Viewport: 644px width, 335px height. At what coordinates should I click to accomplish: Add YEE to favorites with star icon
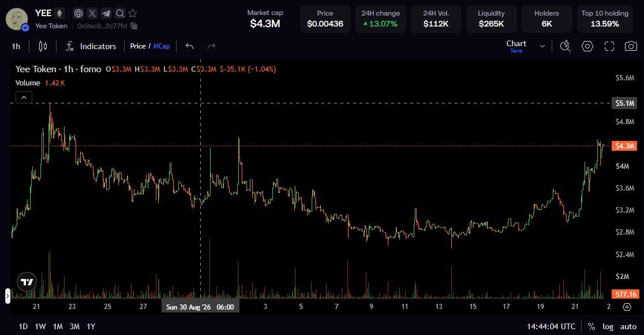tap(133, 13)
